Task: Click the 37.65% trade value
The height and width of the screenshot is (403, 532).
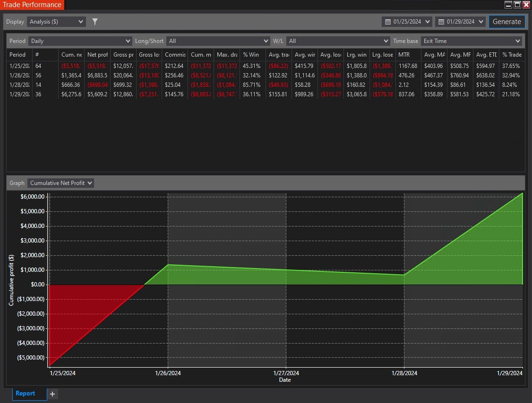Action: [511, 66]
